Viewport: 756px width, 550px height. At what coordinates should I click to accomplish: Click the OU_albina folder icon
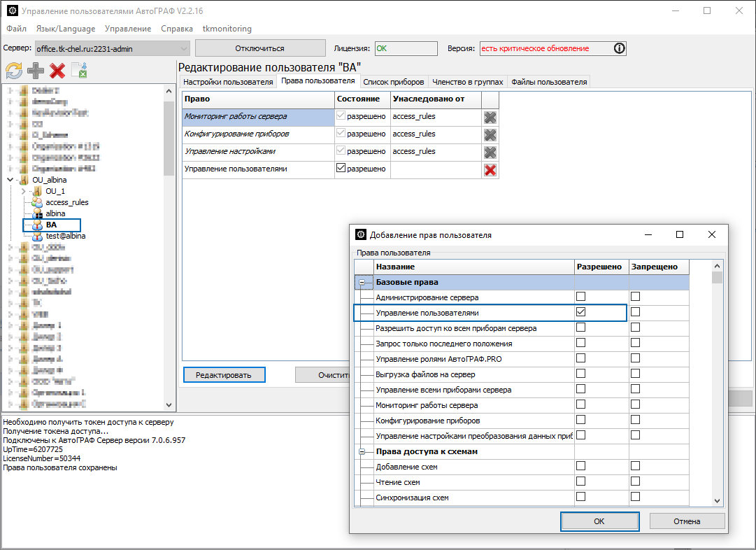tap(24, 180)
